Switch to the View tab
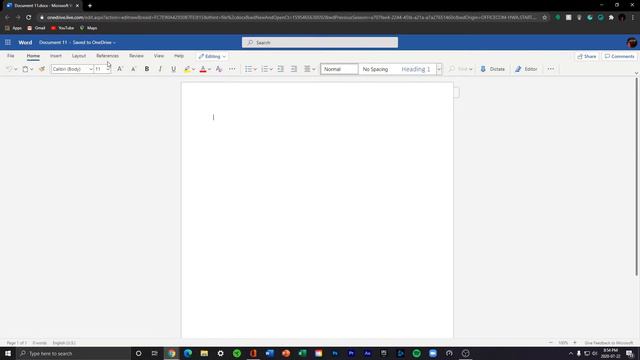Image resolution: width=640 pixels, height=360 pixels. click(159, 56)
